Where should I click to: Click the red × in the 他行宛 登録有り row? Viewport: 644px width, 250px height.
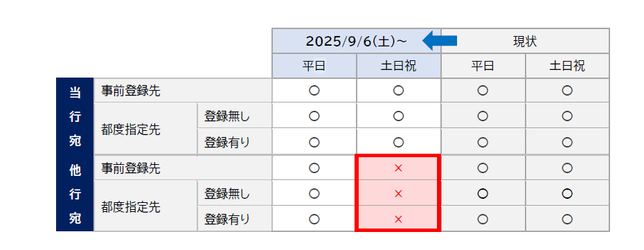pyautogui.click(x=398, y=220)
